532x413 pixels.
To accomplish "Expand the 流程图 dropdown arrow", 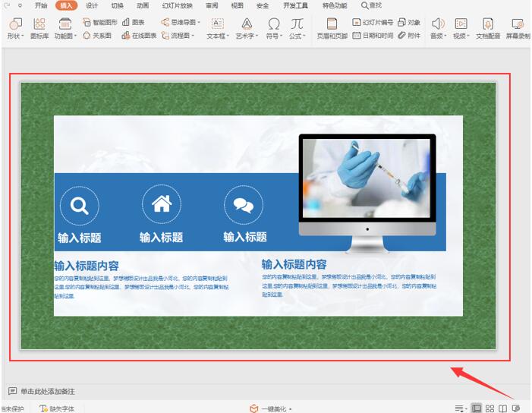I will 193,35.
